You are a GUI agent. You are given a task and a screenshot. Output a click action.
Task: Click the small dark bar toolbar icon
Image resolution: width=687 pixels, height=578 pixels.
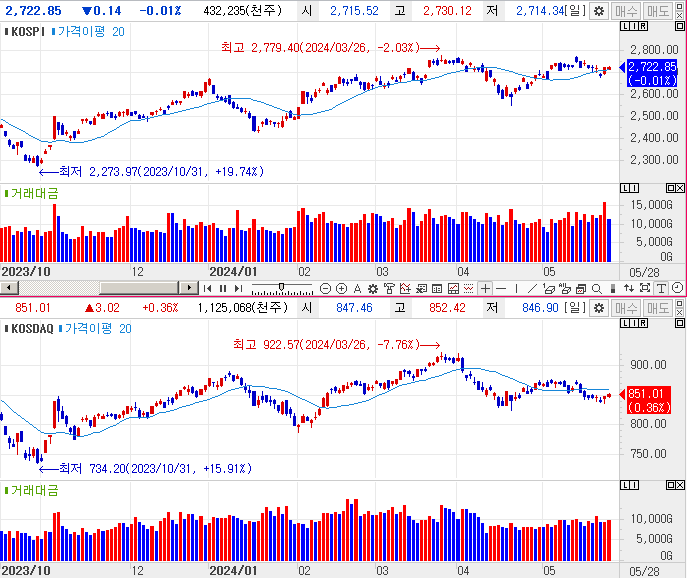pos(613,288)
